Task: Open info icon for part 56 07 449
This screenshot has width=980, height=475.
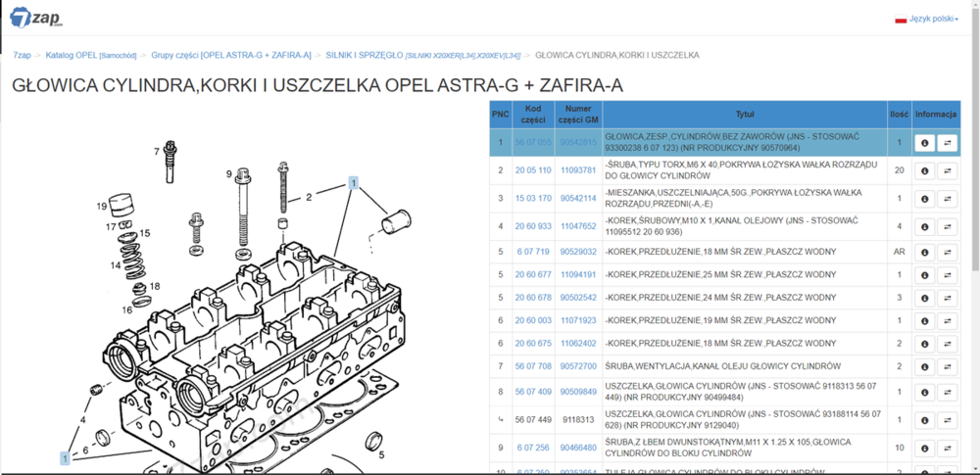Action: (923, 420)
